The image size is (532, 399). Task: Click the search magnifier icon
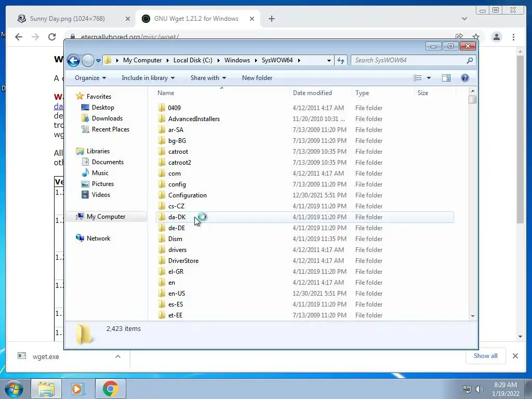[470, 60]
